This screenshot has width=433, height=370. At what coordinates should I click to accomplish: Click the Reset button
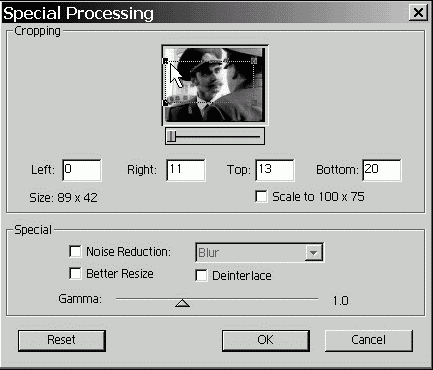click(62, 340)
